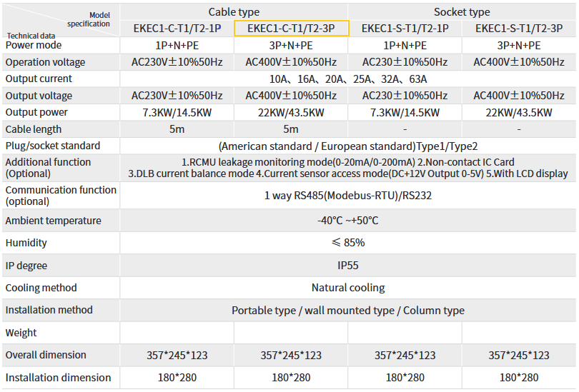
Task: Click the Operation voltage row label
Action: click(x=45, y=62)
